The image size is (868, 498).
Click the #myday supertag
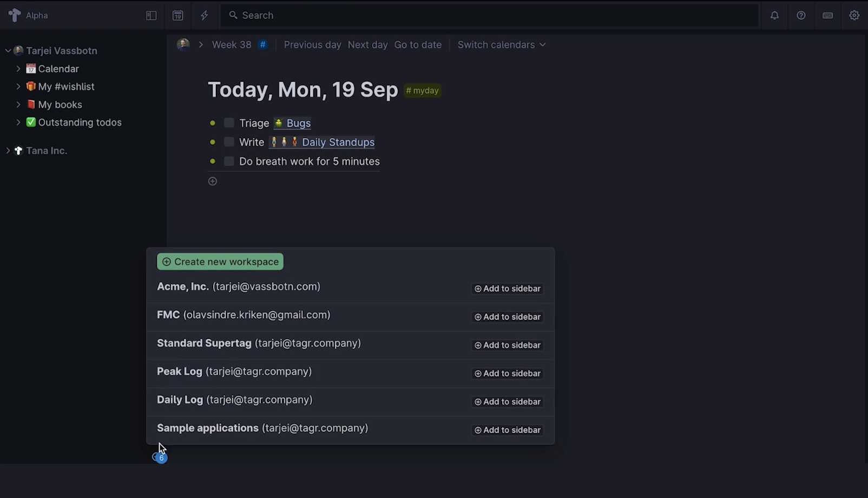(422, 90)
